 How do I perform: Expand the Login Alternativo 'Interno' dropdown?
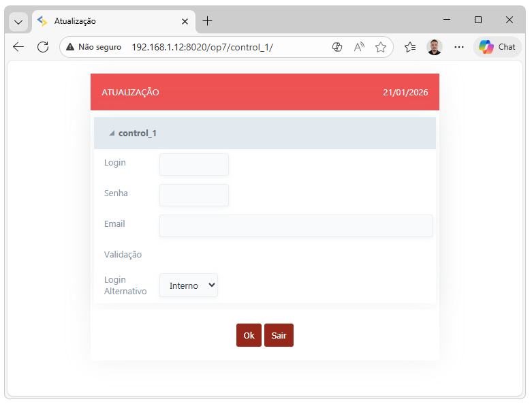[x=189, y=285]
